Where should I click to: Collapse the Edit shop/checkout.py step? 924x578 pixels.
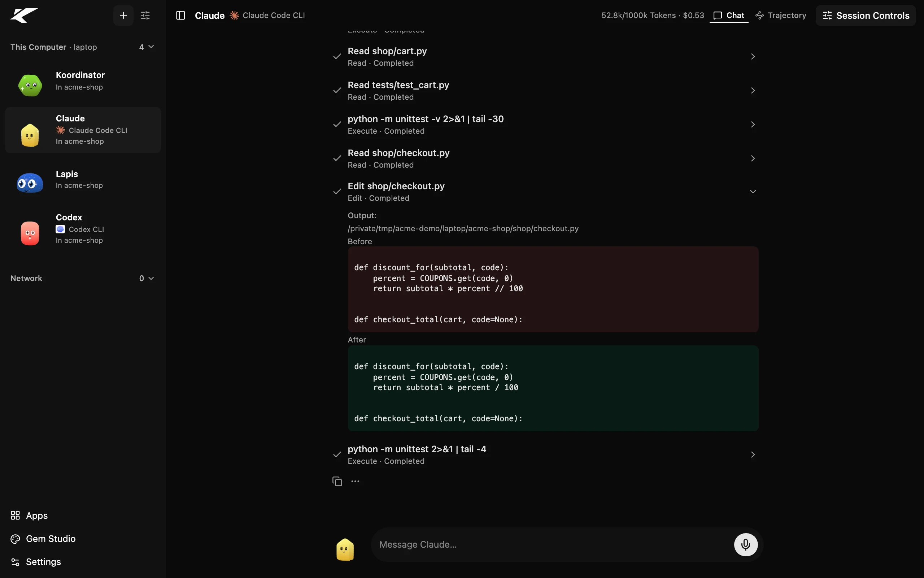[x=753, y=191]
